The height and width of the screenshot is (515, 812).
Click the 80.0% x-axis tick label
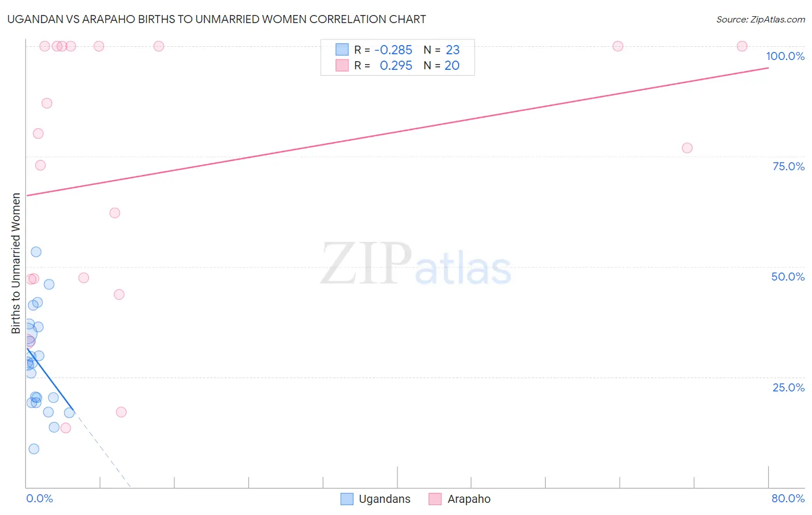tap(788, 499)
